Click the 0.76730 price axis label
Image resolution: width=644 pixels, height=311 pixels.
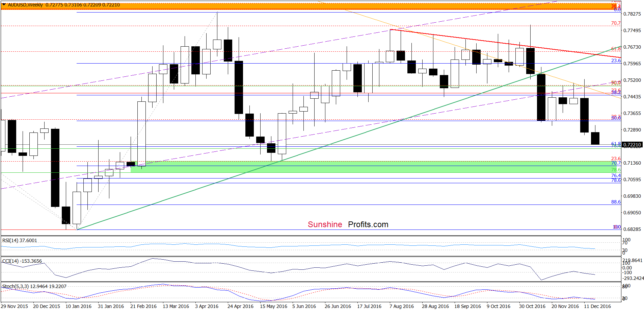[x=632, y=47]
